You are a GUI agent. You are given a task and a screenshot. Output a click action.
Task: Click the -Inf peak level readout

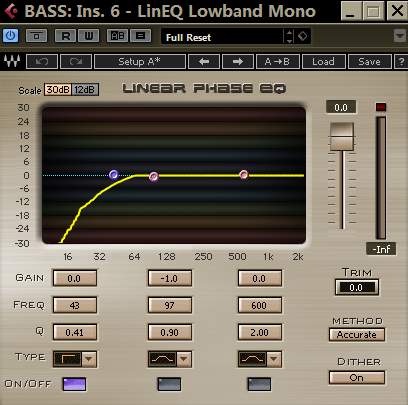[381, 249]
